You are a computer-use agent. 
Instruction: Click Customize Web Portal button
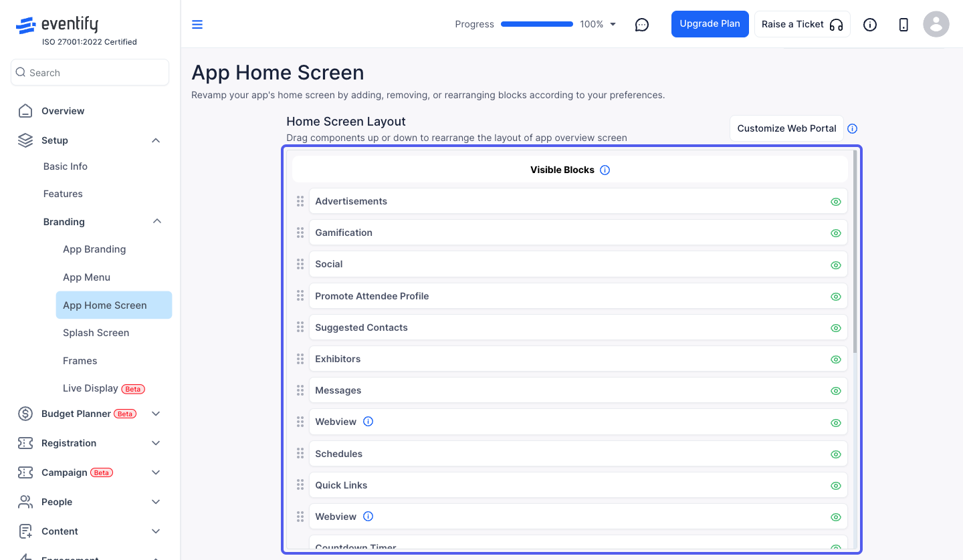coord(786,128)
